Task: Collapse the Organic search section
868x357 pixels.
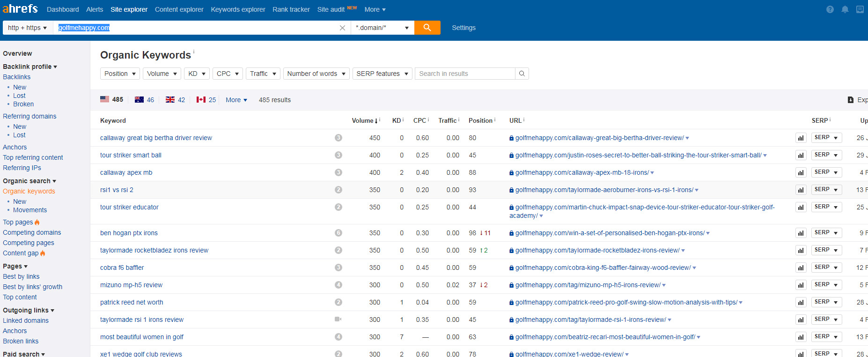Action: tap(29, 181)
